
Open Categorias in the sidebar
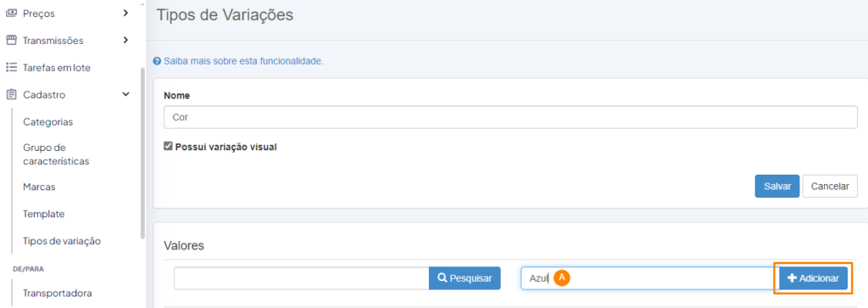coord(48,122)
